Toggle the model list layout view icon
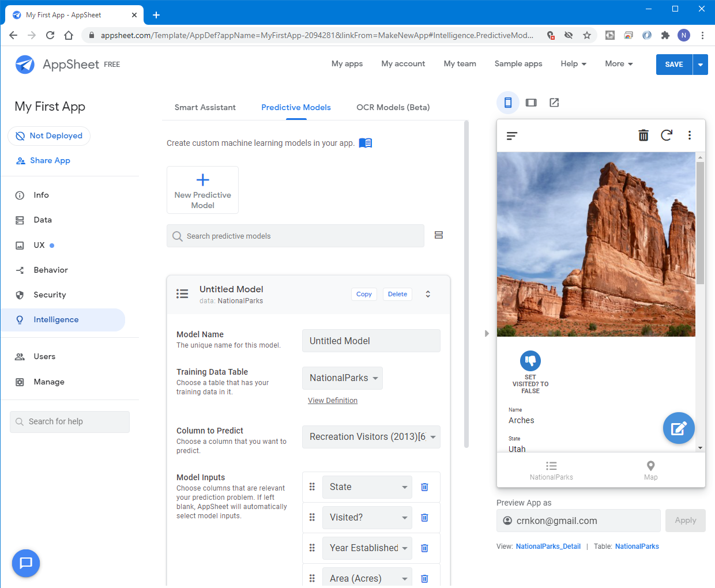This screenshot has width=715, height=588. point(439,235)
